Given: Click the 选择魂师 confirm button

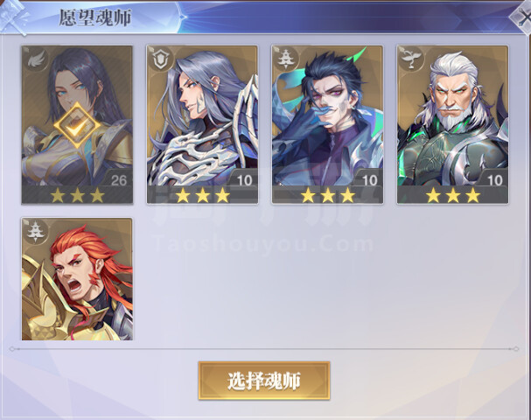Looking at the screenshot, I should click(264, 381).
